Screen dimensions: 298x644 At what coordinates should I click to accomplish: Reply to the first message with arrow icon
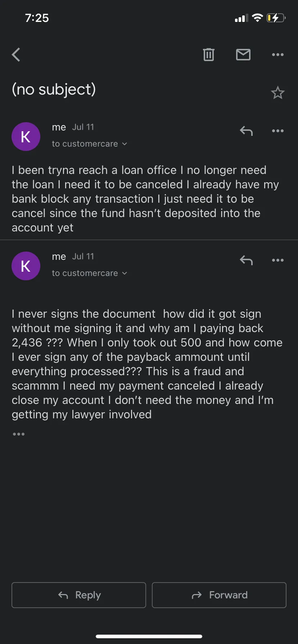tap(246, 131)
